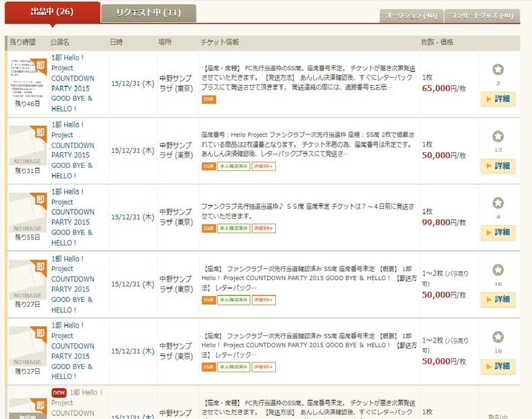Viewport: 532px width, 419px height.
Task: Click the 残り55日 remaining time label
Action: point(28,237)
